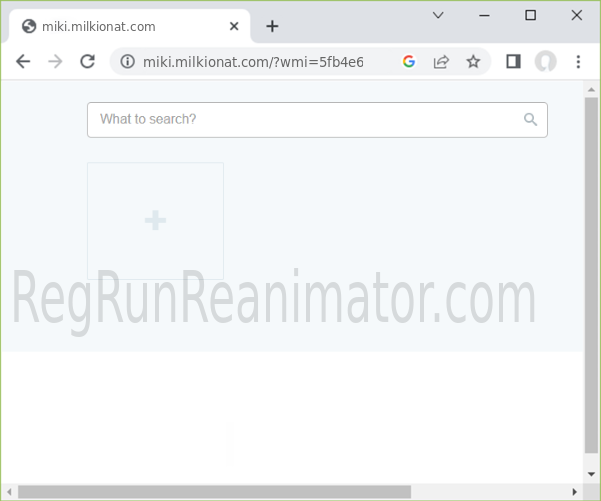Bookmark this tab with star icon

tap(473, 62)
